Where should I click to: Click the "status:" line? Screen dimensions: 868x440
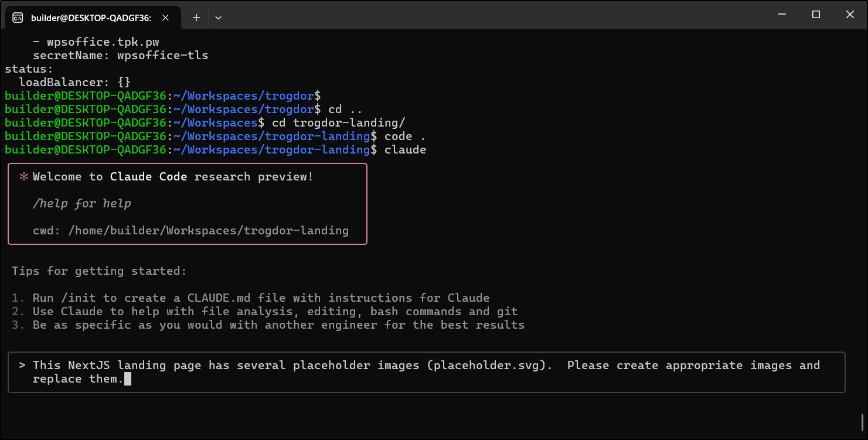pyautogui.click(x=29, y=70)
